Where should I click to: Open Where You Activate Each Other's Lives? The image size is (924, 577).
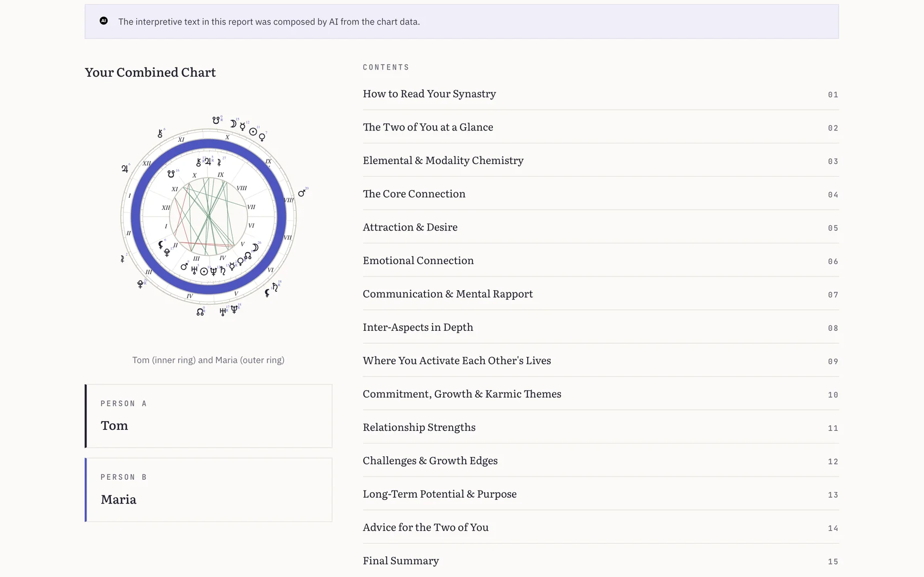tap(601, 361)
